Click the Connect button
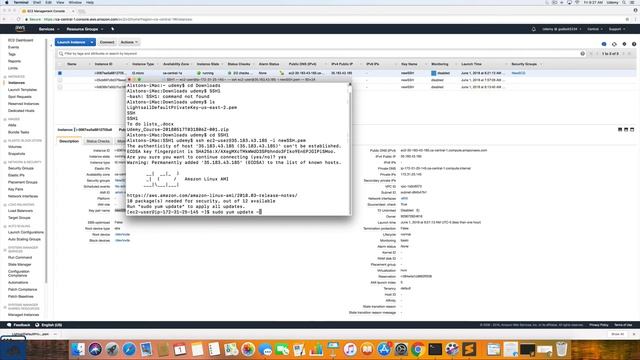This screenshot has height=360, width=640. tap(107, 42)
